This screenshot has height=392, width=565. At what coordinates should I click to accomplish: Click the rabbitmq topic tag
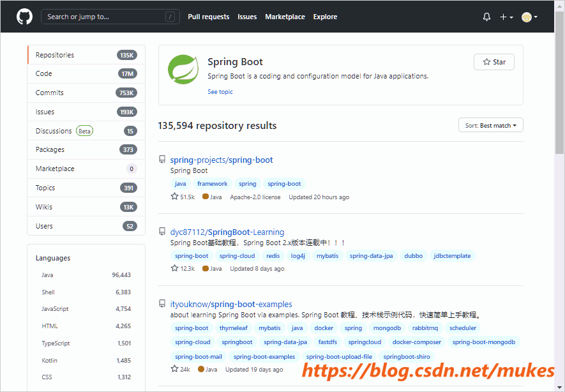point(425,328)
